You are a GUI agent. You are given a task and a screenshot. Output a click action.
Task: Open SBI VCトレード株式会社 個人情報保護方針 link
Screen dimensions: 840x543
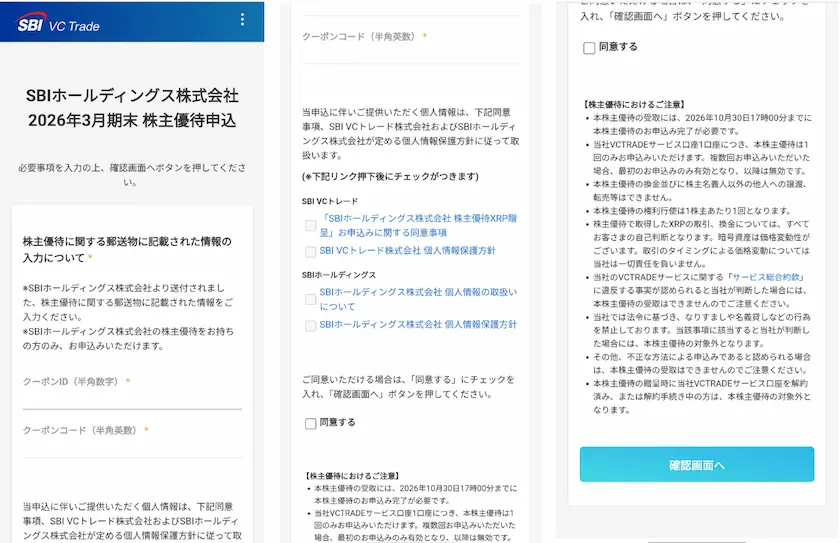click(407, 250)
